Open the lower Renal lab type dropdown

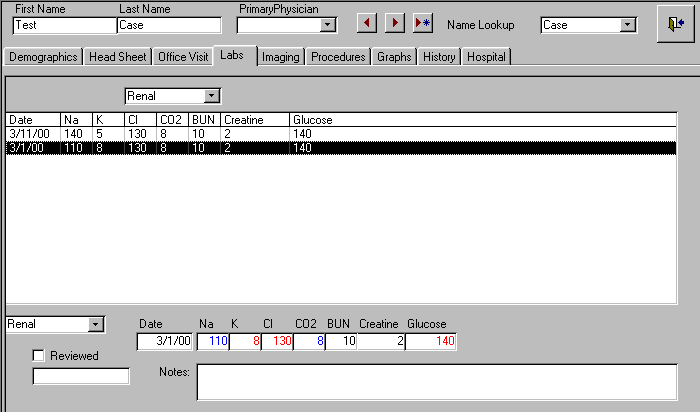tap(95, 324)
